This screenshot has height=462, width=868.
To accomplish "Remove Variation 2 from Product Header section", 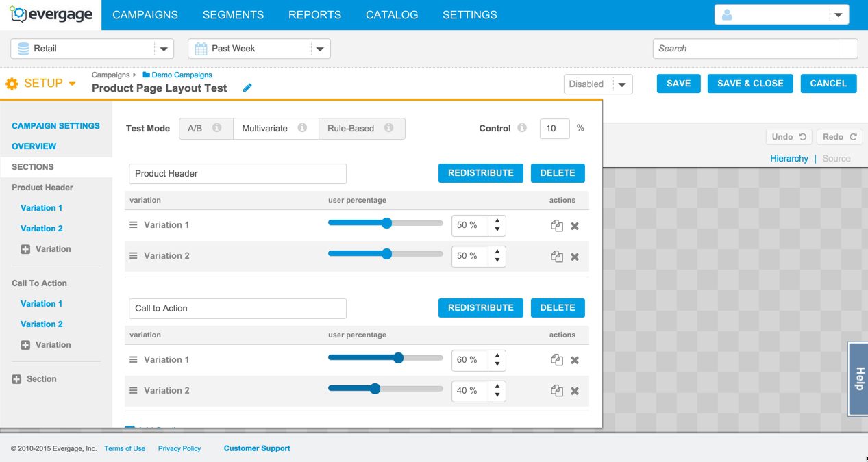I will [575, 257].
